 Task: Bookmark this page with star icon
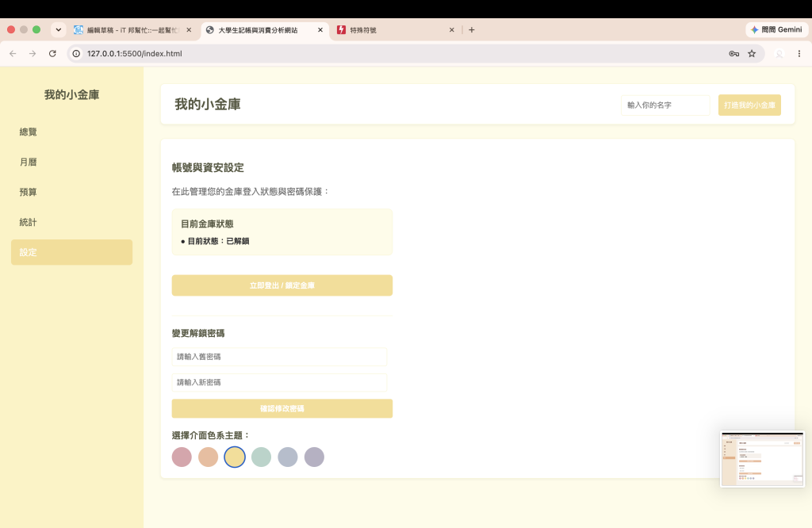coord(752,53)
